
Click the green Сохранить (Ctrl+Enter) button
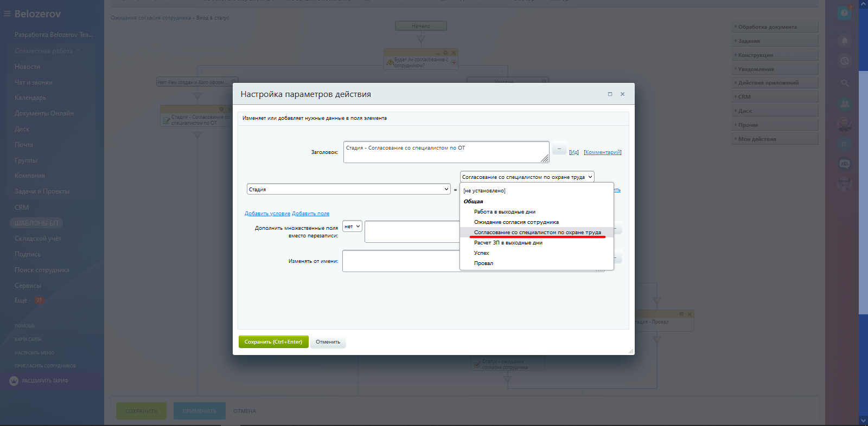(273, 342)
